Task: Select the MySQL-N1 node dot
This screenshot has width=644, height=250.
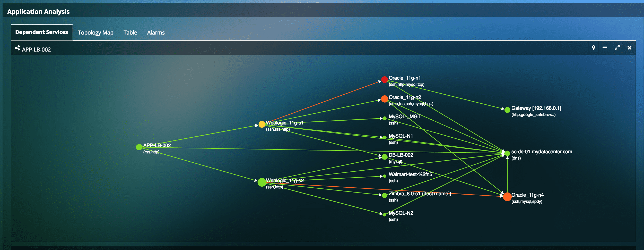Action: [385, 137]
